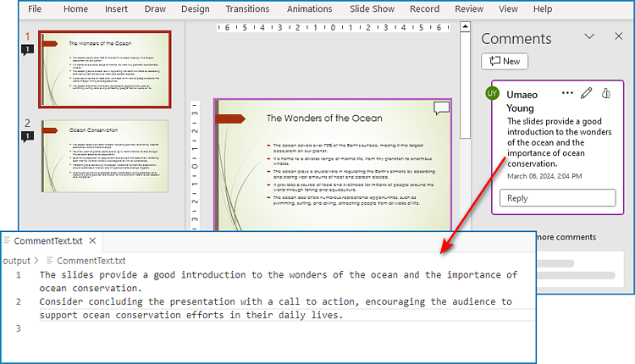
Task: Click the Reply input field
Action: click(557, 198)
